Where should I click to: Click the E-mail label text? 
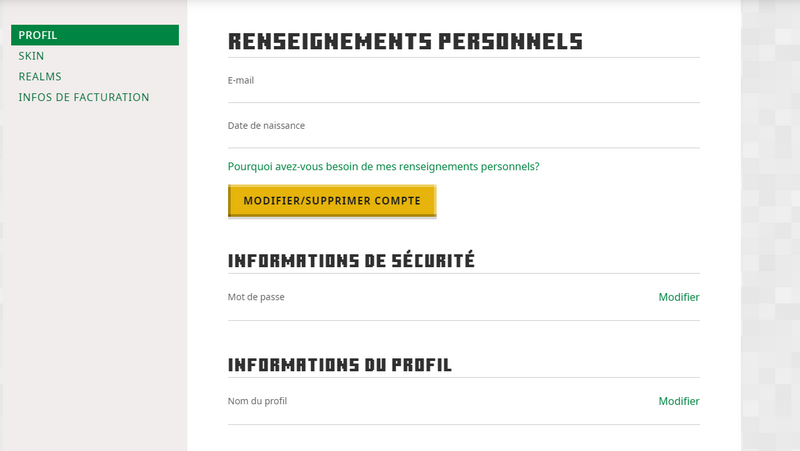click(x=241, y=80)
